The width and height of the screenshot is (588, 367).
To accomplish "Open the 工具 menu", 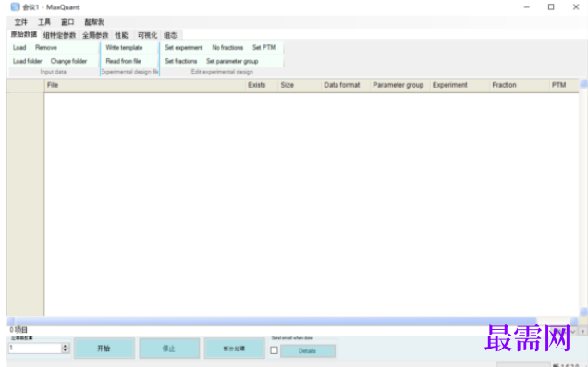I will tap(44, 22).
